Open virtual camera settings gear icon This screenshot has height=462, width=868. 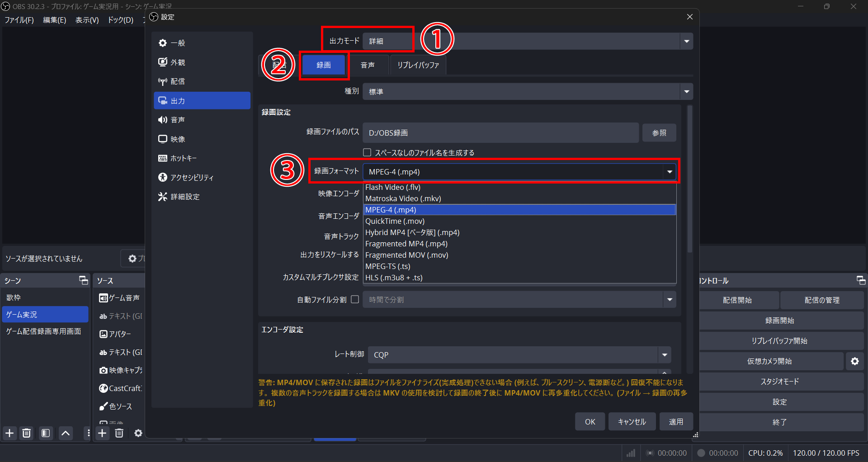point(855,361)
